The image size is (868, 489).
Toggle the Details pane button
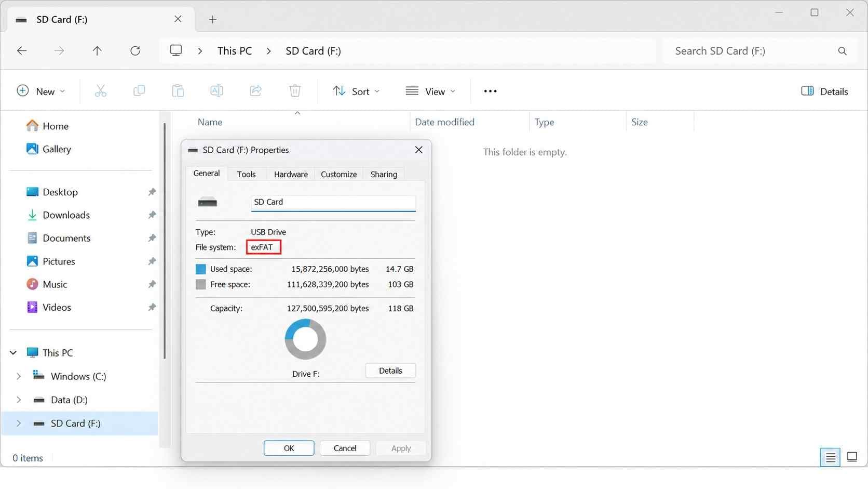(x=824, y=91)
